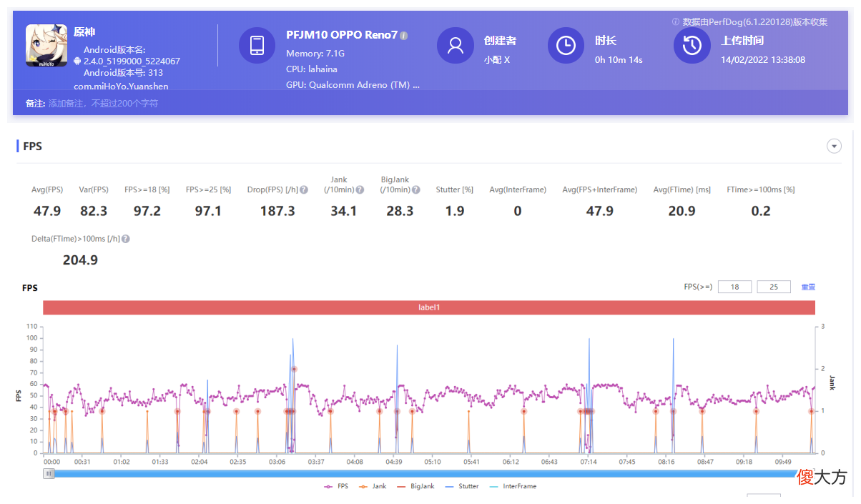
Task: Collapse the FPS section with arrow button
Action: coord(834,146)
